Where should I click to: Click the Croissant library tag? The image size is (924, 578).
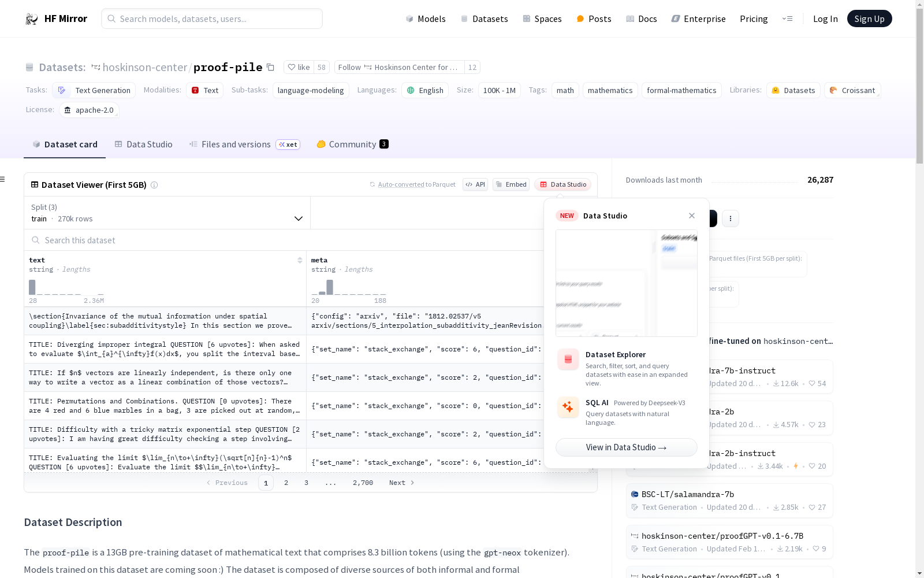point(852,90)
